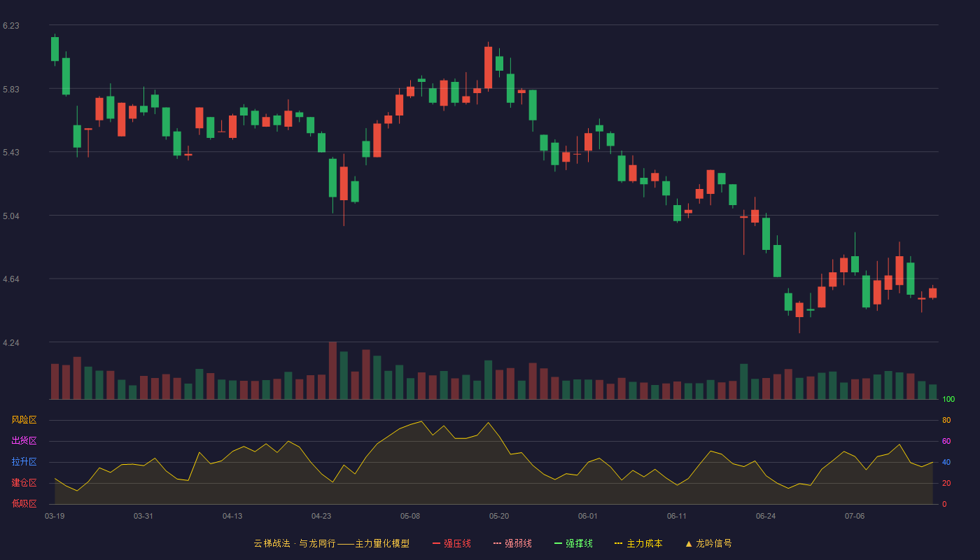Toggle the 龙吟信号 triangle legend item
The height and width of the screenshot is (560, 980).
708,543
